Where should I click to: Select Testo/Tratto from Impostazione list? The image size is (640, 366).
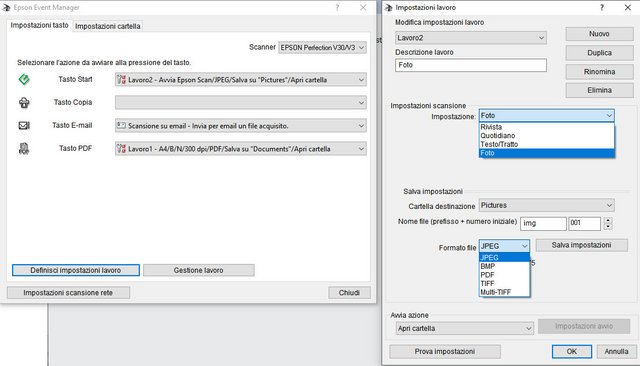547,144
